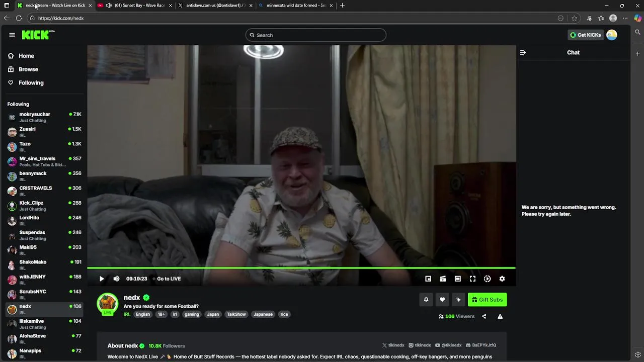
Task: Mute the stream volume
Action: [116, 279]
